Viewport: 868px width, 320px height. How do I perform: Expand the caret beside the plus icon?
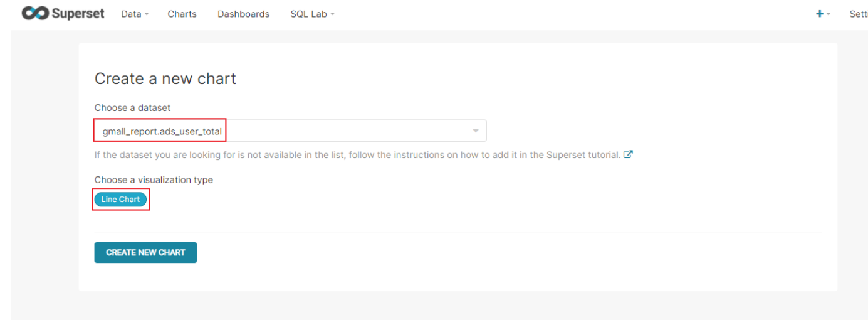829,14
